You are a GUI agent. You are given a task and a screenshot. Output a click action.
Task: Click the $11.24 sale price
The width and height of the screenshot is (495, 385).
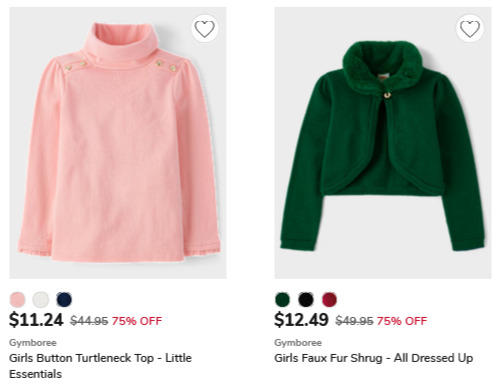coord(36,320)
